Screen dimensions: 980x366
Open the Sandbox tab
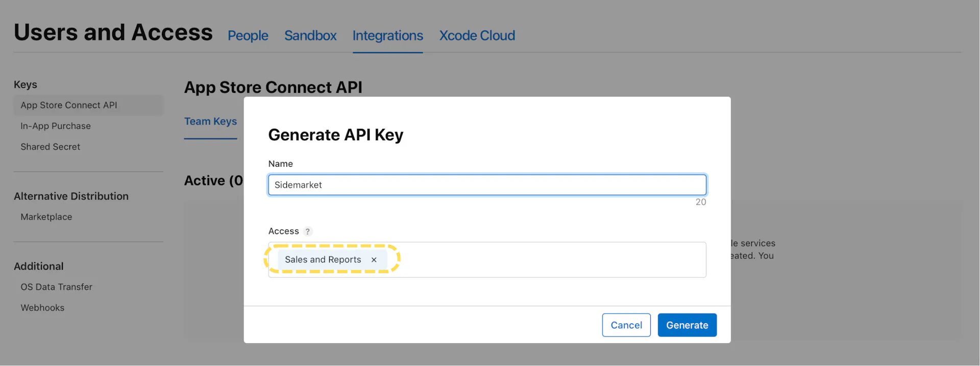310,36
